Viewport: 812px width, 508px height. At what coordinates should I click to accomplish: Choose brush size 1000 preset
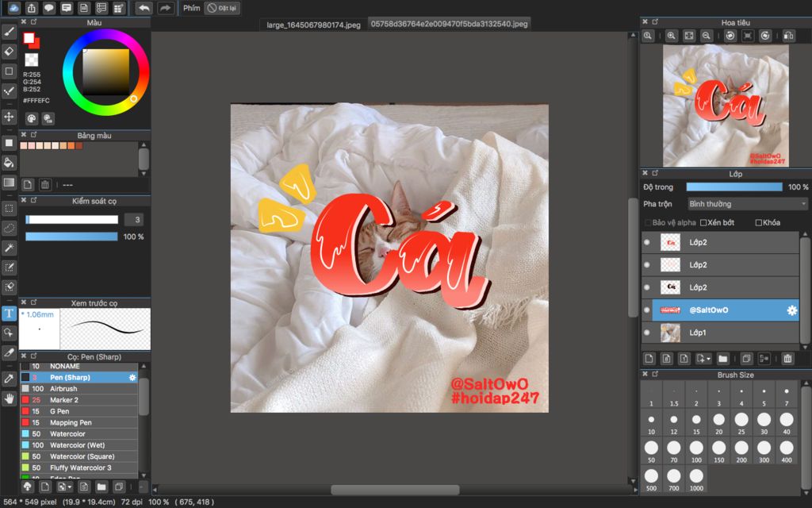click(x=696, y=479)
